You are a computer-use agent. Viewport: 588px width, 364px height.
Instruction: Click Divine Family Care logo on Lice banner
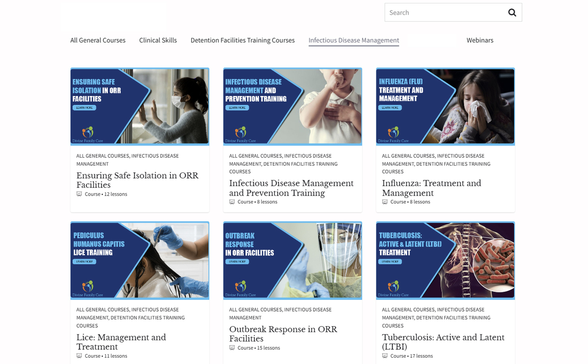click(x=88, y=287)
